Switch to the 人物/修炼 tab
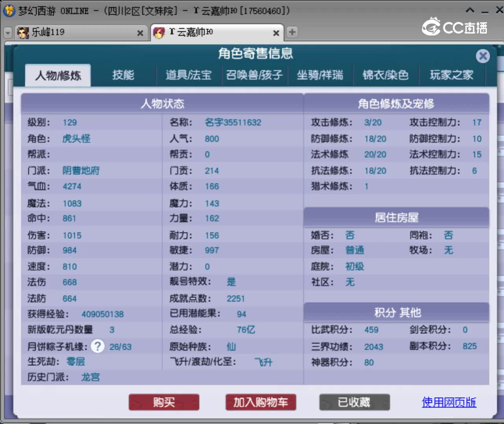The width and height of the screenshot is (504, 424). click(x=58, y=75)
